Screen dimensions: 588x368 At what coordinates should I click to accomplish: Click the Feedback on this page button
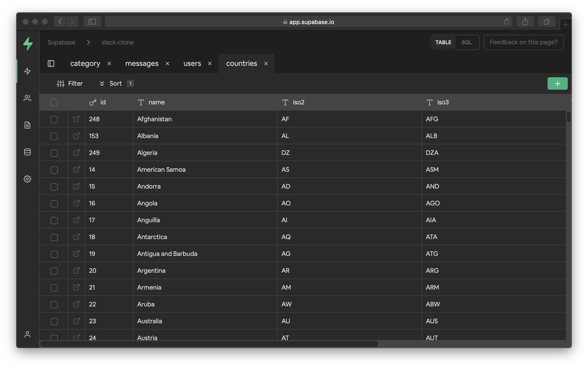coord(524,42)
